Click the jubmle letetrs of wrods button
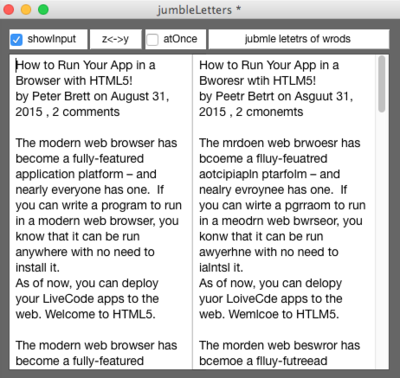 tap(299, 39)
